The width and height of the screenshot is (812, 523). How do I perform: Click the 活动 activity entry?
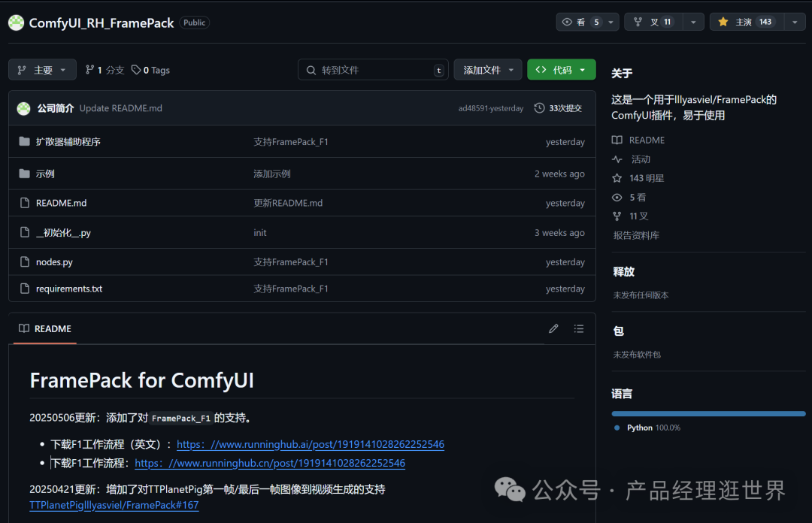641,159
